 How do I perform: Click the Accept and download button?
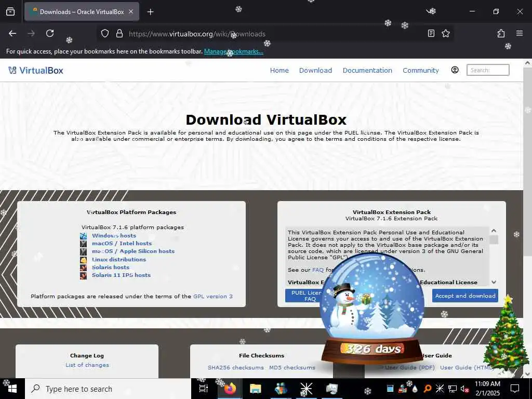click(x=465, y=296)
